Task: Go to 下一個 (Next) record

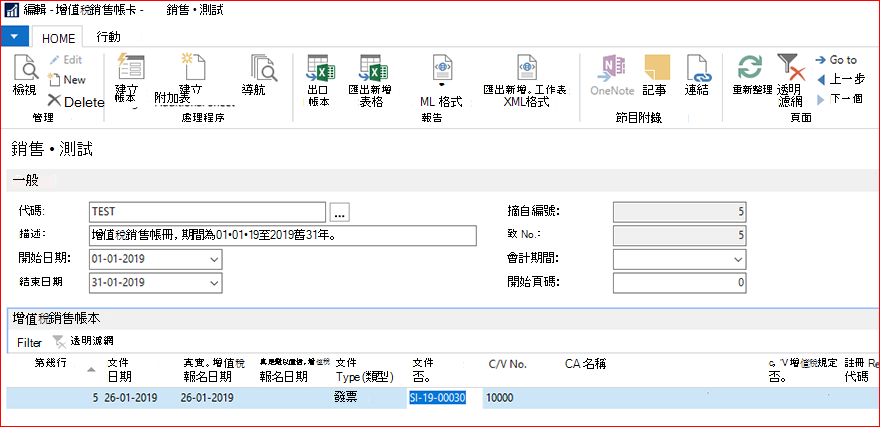Action: [840, 99]
